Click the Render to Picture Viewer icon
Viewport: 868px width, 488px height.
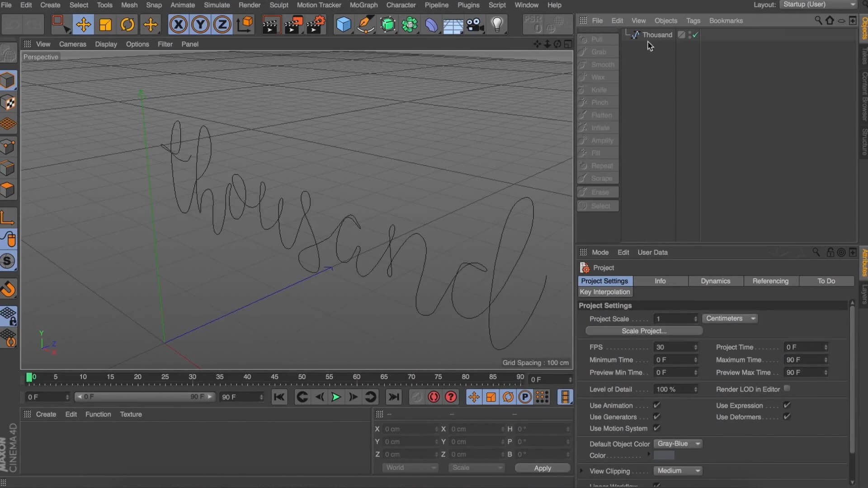(x=293, y=24)
